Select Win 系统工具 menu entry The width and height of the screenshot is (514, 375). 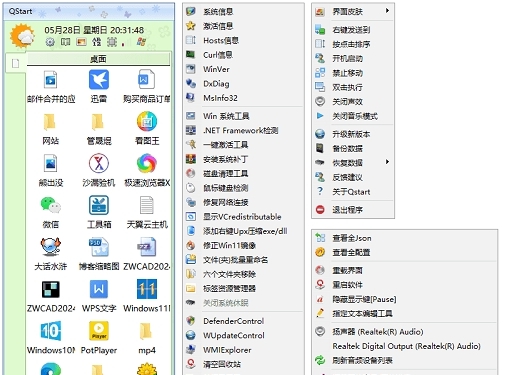(x=243, y=116)
